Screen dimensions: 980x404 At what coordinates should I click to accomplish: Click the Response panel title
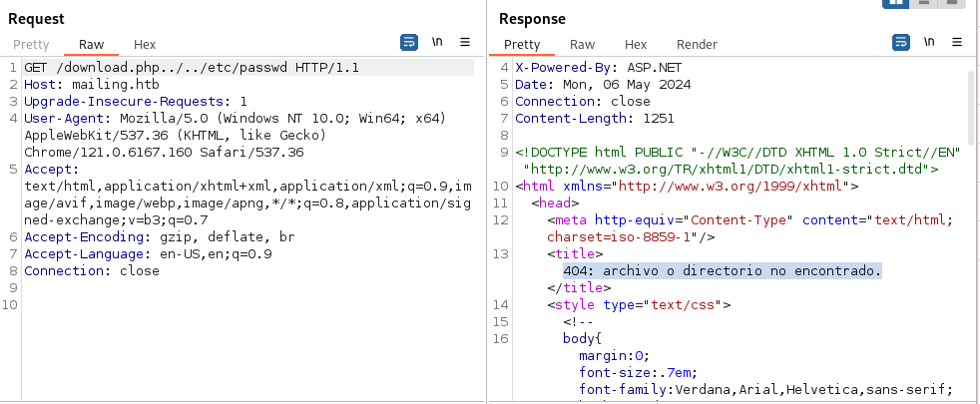(x=532, y=19)
